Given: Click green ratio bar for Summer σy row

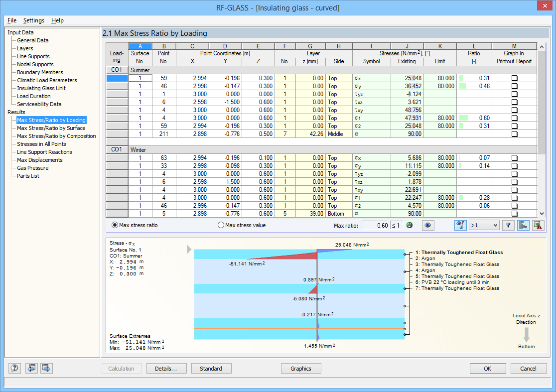Looking at the screenshot, I should tap(462, 86).
